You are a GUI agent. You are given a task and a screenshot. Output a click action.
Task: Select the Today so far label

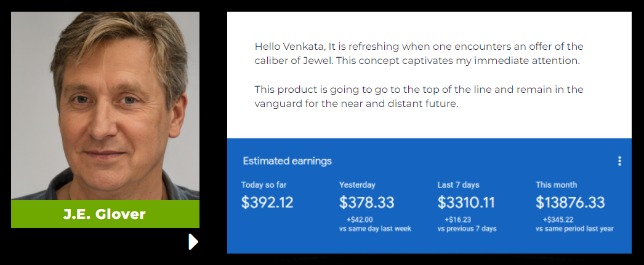click(264, 185)
